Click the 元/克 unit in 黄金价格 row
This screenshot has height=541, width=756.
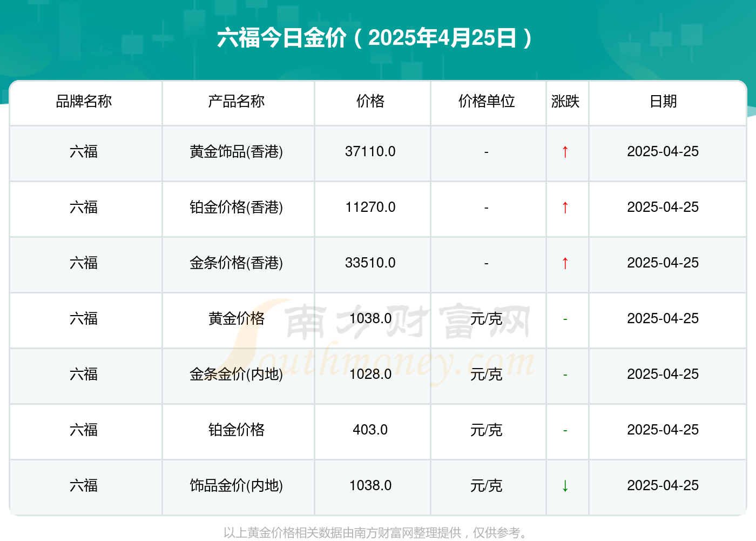coord(487,318)
